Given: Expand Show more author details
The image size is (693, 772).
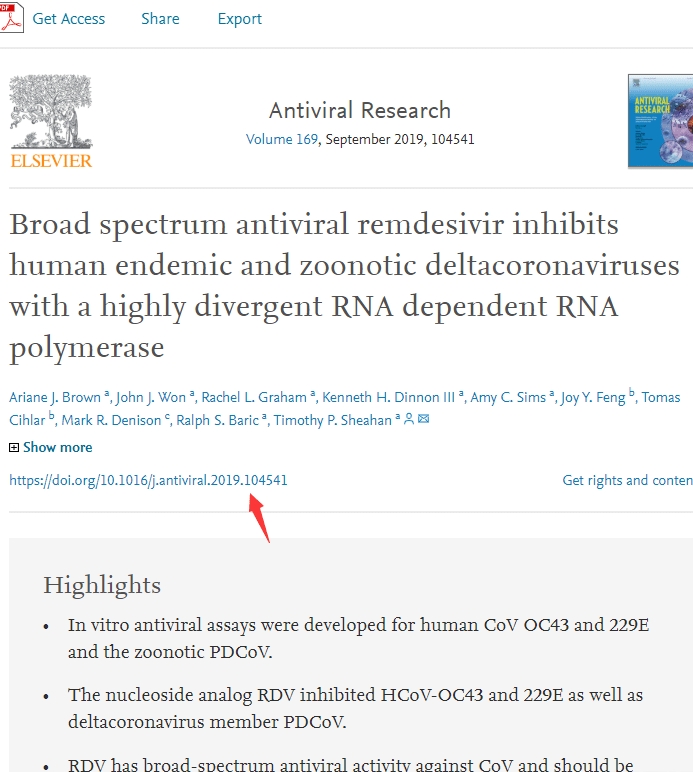Looking at the screenshot, I should coord(58,447).
